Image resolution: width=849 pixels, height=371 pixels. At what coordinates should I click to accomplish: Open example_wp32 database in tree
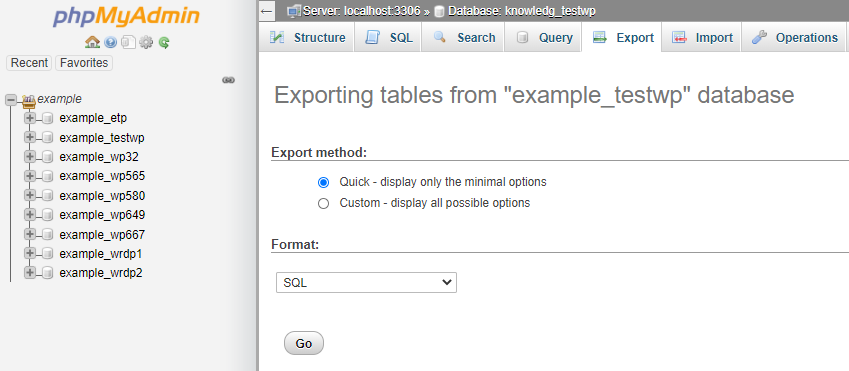point(99,157)
